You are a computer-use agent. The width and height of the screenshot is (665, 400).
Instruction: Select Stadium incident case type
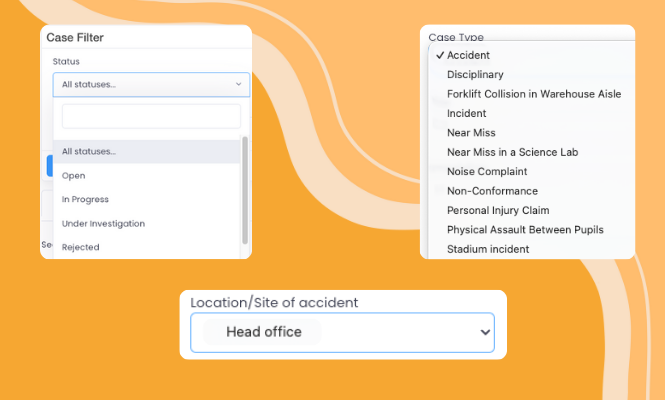point(488,249)
